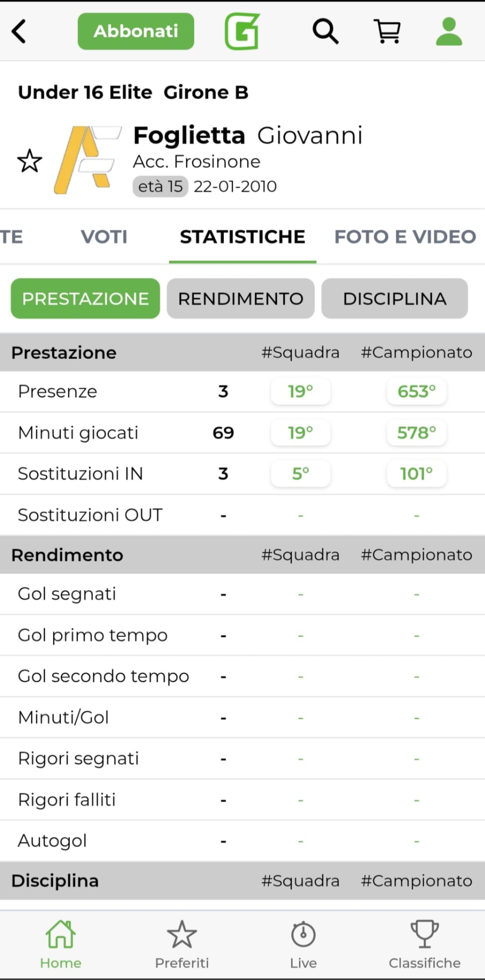The image size is (485, 980).
Task: Toggle favorite star for Foglietta Giovanni
Action: pyautogui.click(x=30, y=161)
